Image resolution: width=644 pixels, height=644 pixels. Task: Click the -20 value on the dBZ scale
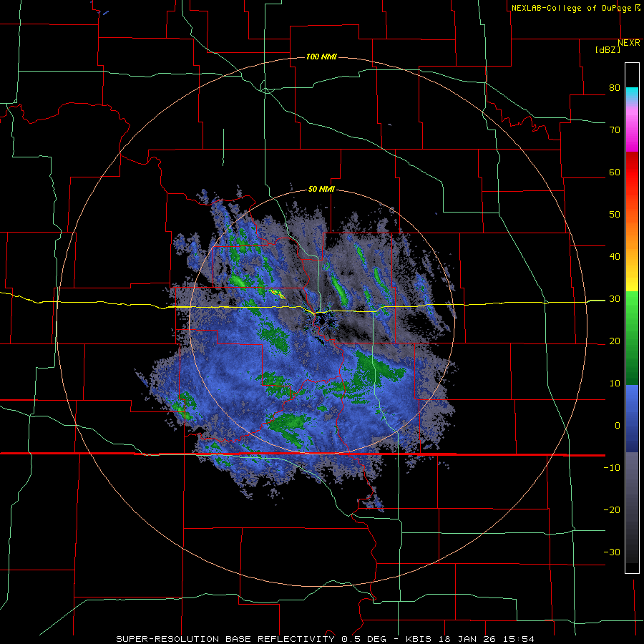pos(612,509)
